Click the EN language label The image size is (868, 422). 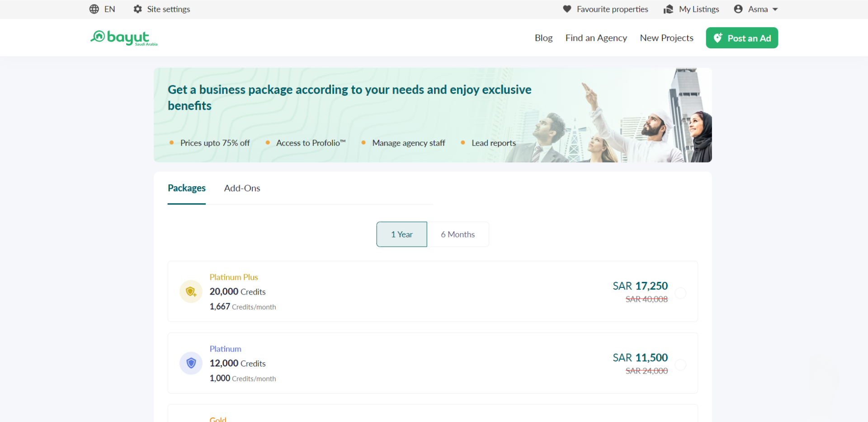pyautogui.click(x=110, y=9)
